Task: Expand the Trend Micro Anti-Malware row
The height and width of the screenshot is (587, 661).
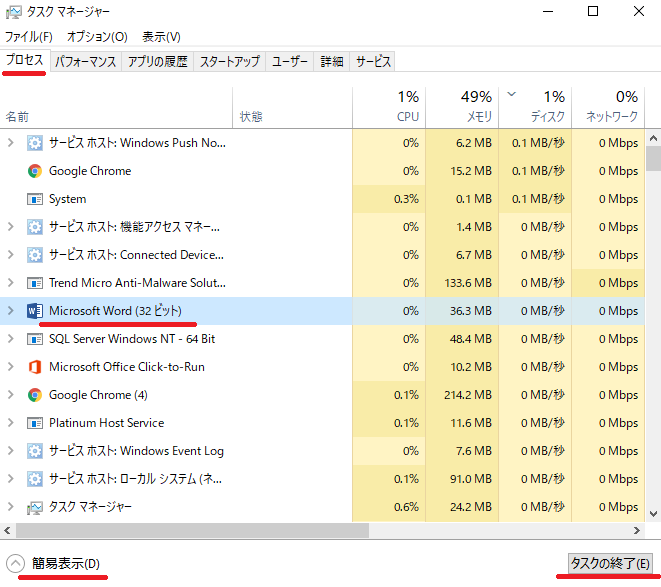Action: (11, 283)
